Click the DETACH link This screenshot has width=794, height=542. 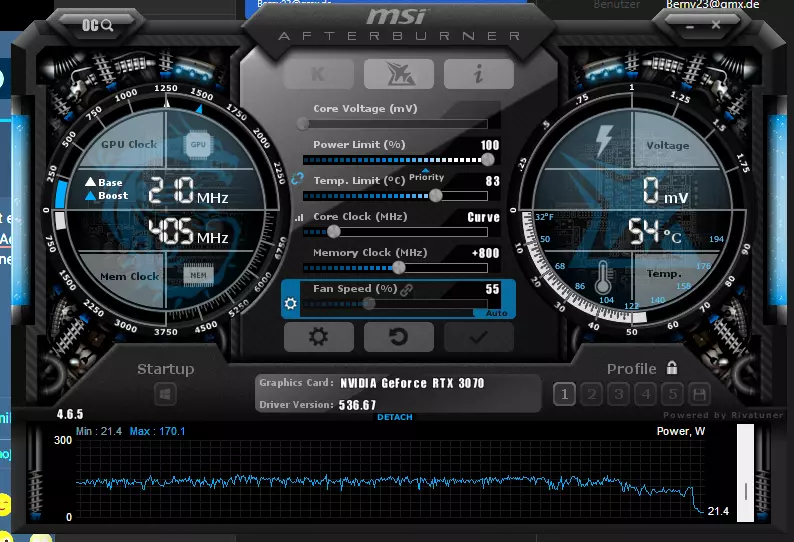coord(394,417)
